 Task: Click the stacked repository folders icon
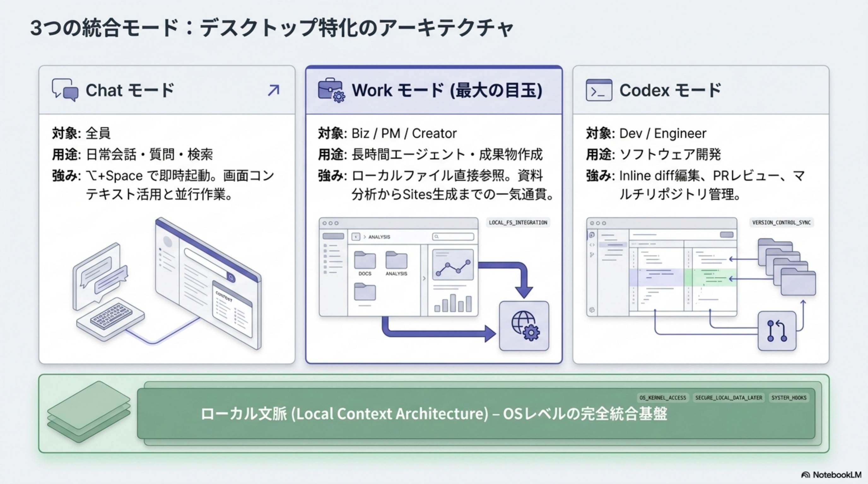[x=787, y=267]
